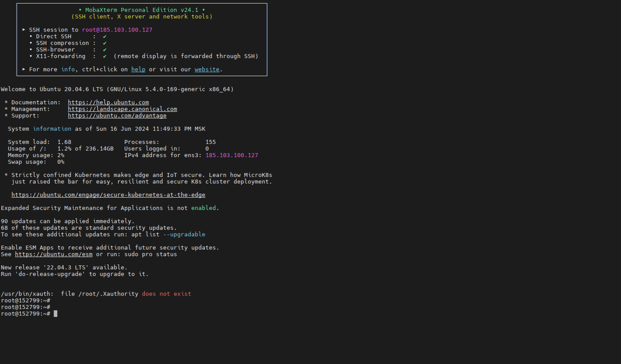Viewport: 621px width, 364px height.
Task: Open https://help.ubuntu.com documentation link
Action: coord(108,102)
